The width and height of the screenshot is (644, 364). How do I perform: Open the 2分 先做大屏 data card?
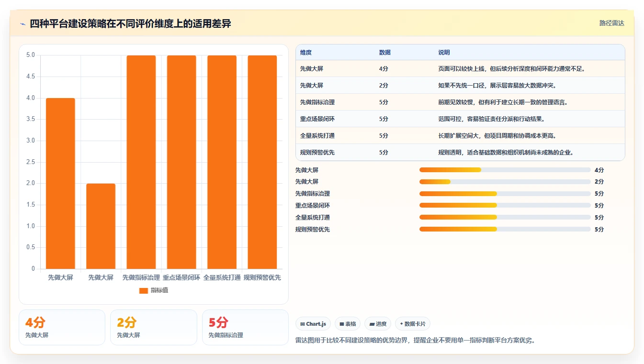click(153, 327)
